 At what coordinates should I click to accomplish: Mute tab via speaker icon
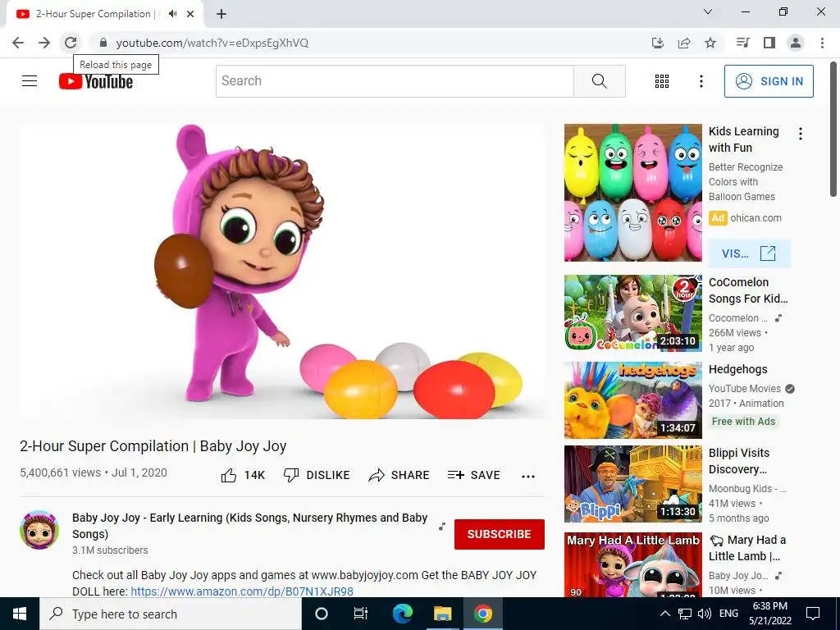[172, 14]
